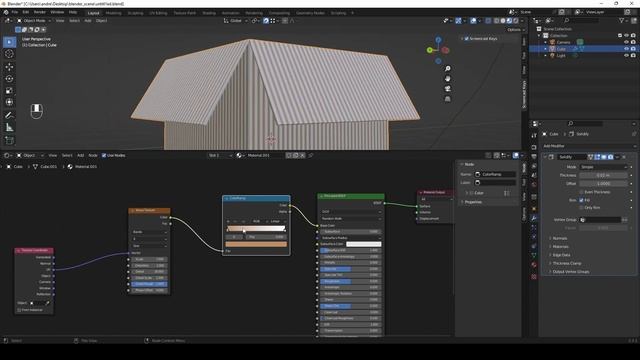Open Object Mode dropdown in viewport
This screenshot has width=640, height=360.
point(34,20)
